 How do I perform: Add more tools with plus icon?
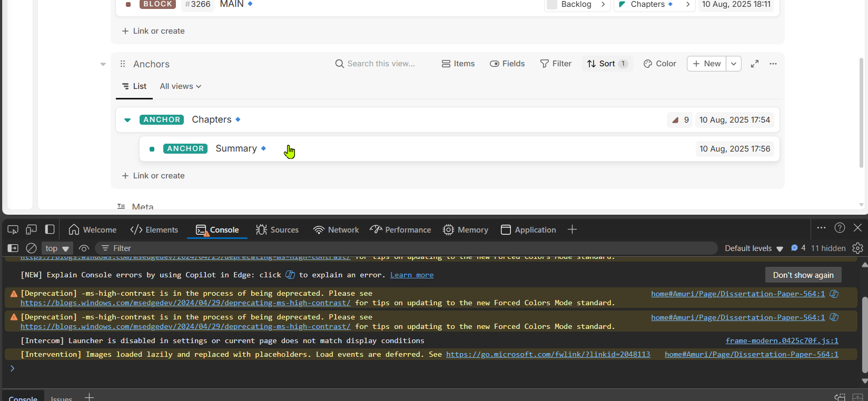click(573, 229)
